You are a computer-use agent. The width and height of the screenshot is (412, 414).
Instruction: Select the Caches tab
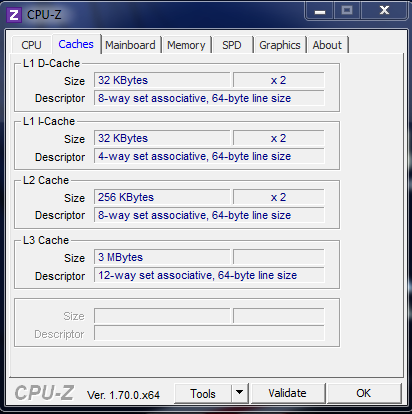(76, 44)
